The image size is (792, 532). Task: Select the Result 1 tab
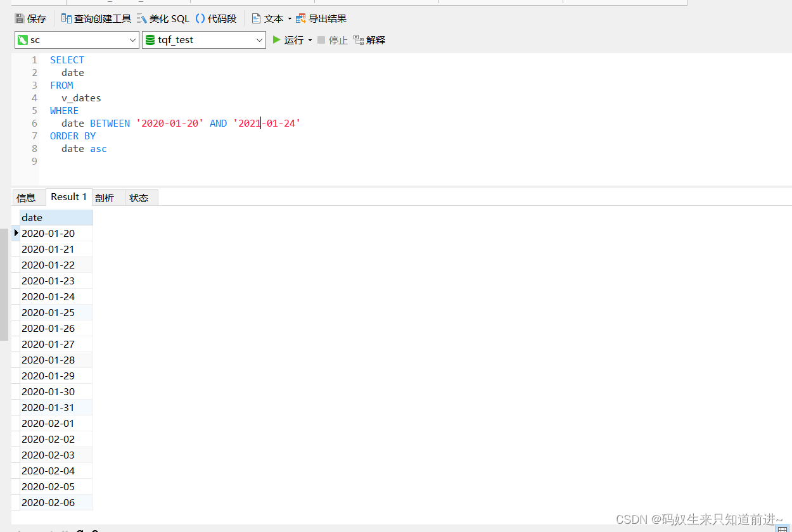[69, 197]
